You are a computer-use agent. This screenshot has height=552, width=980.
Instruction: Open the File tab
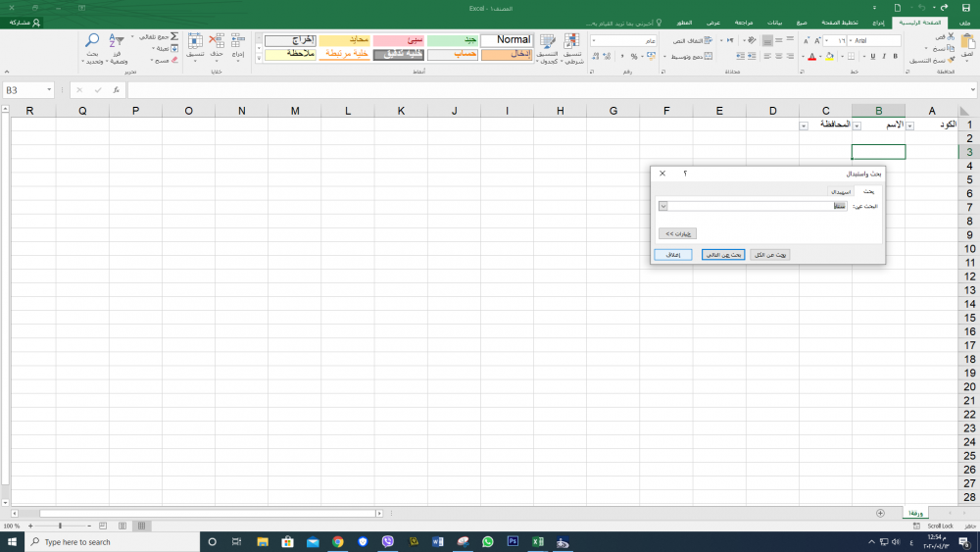965,23
